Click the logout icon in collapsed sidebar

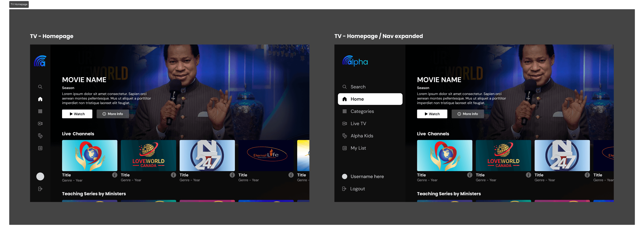coord(40,189)
